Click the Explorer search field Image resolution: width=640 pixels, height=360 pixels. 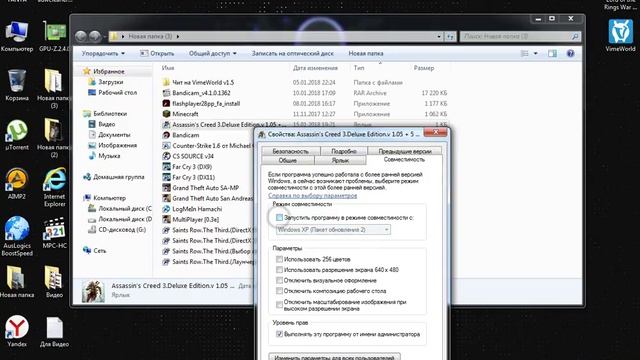tap(520, 36)
